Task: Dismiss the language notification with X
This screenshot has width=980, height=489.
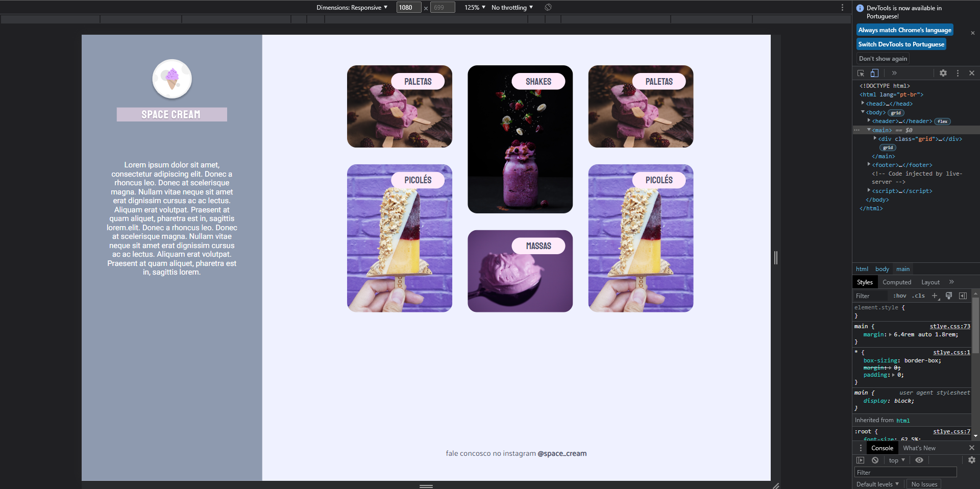Action: pos(972,33)
